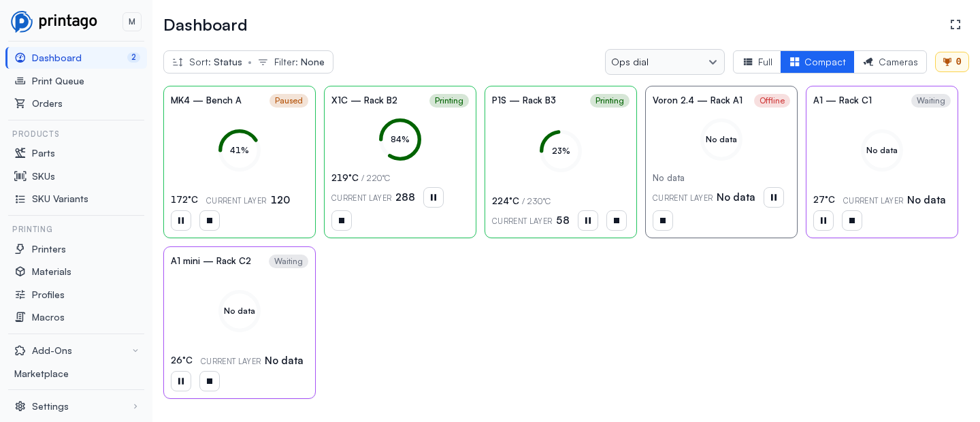This screenshot has width=980, height=422.
Task: Click current layer value 120
Action: coord(280,200)
